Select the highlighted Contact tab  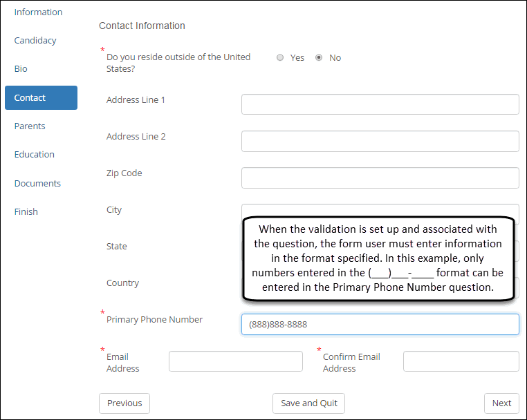point(41,97)
